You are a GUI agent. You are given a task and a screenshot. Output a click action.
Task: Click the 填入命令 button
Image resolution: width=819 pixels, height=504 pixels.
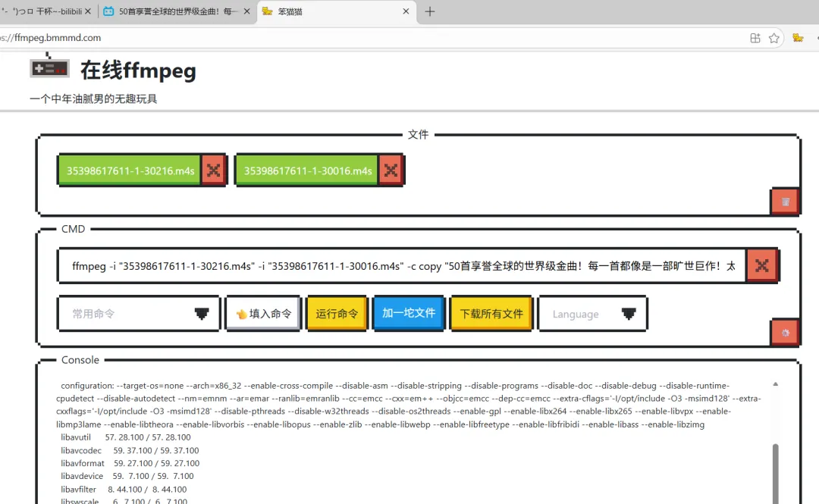pyautogui.click(x=264, y=313)
